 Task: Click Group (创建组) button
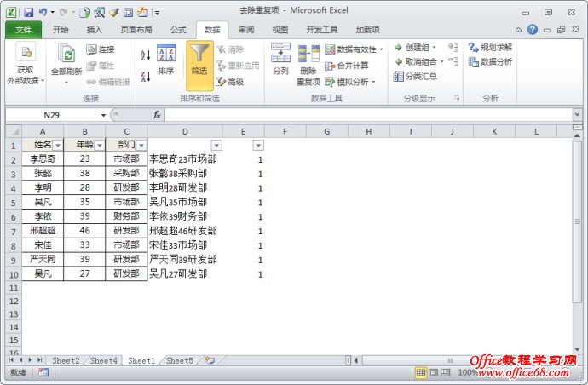[x=415, y=47]
